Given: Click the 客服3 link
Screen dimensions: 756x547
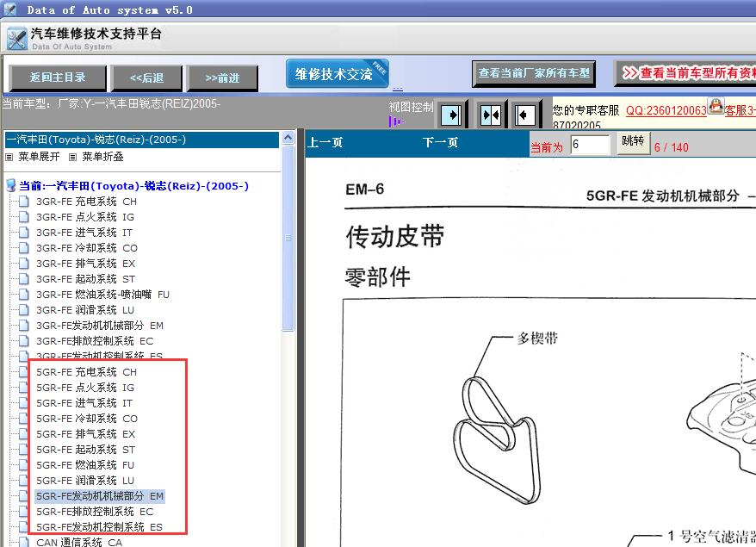Looking at the screenshot, I should click(741, 110).
